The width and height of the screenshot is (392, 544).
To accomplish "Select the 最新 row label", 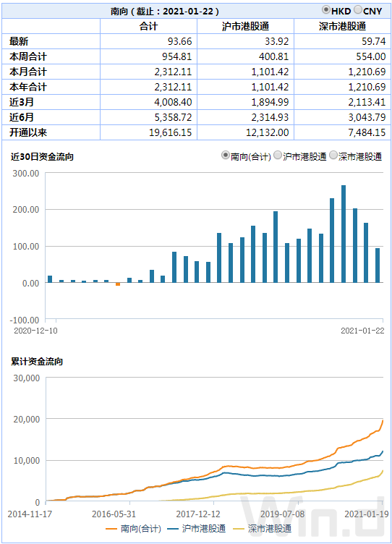I will pos(19,42).
